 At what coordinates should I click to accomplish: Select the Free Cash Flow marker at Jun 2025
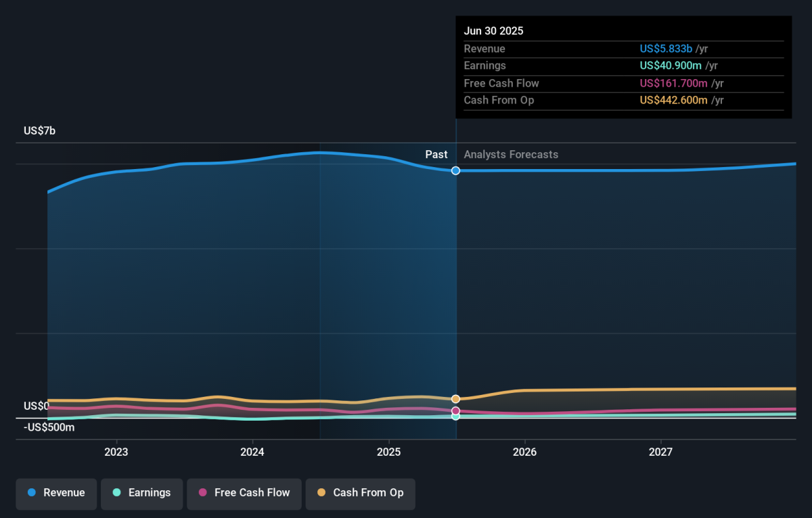point(456,410)
